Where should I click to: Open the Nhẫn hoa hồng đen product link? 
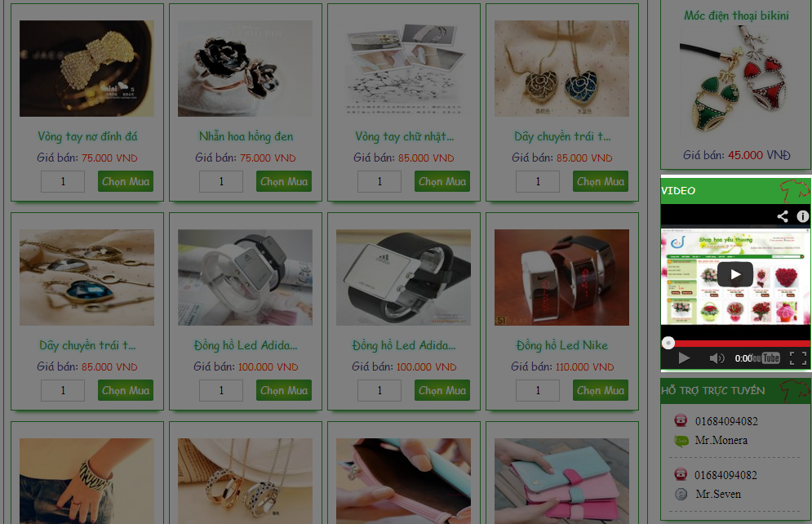246,136
